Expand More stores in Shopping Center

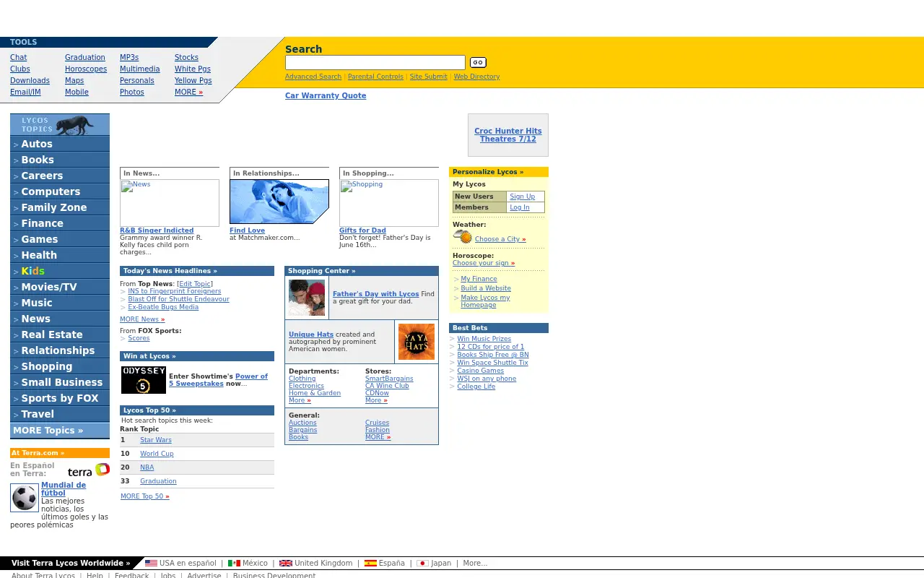tap(376, 400)
